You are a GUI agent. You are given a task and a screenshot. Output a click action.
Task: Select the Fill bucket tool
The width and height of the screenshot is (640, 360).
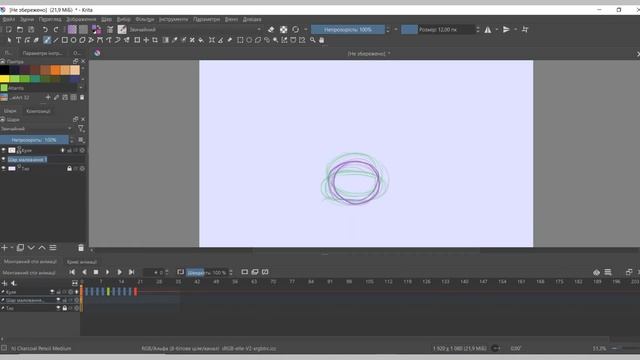(201, 40)
